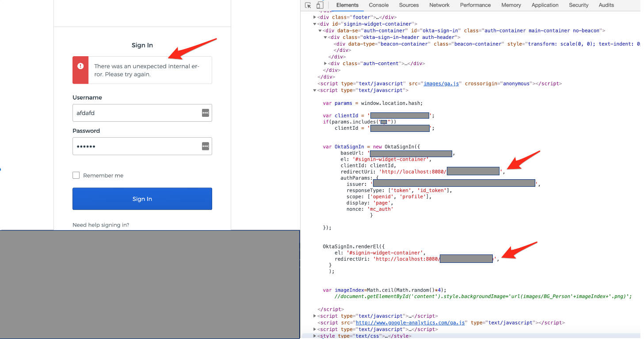Expand the auth-content div node

pyautogui.click(x=326, y=63)
